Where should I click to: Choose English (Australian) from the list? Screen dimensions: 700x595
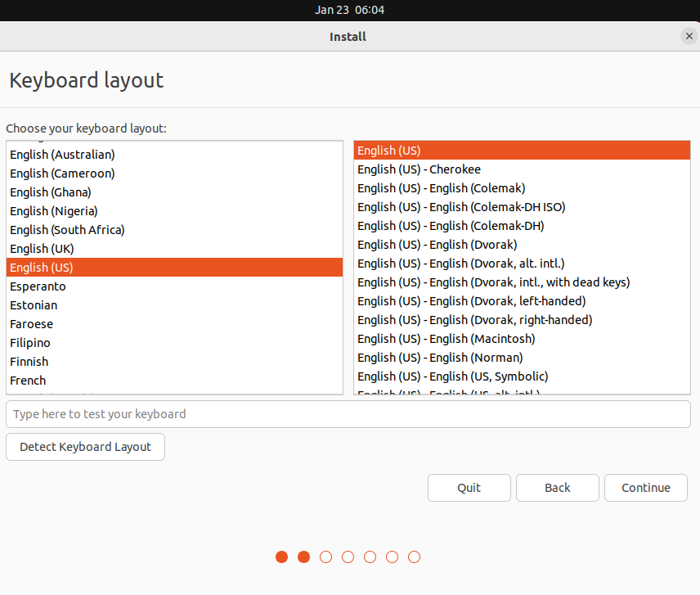62,155
